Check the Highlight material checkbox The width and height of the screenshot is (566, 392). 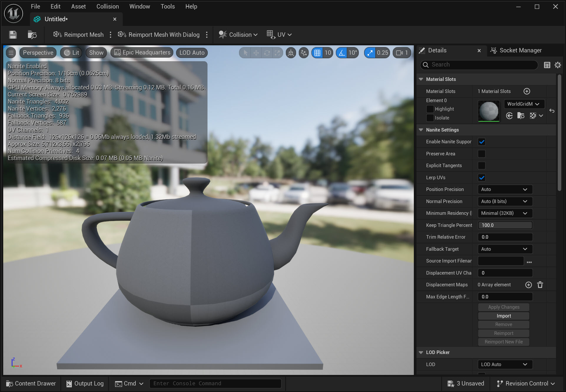430,109
